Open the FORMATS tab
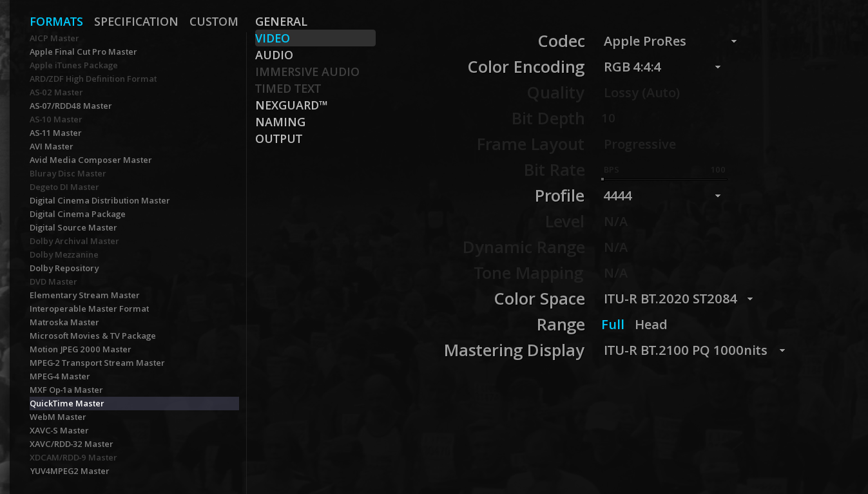This screenshot has height=494, width=868. [x=56, y=22]
